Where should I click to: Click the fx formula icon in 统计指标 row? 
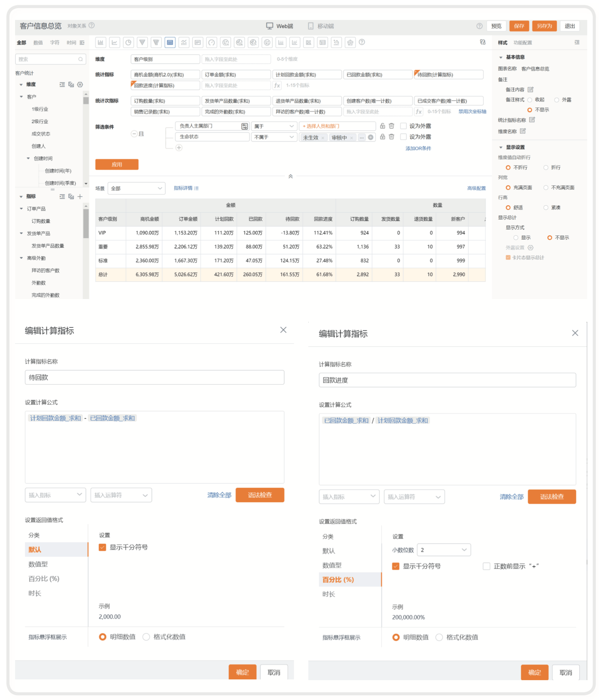(x=277, y=85)
